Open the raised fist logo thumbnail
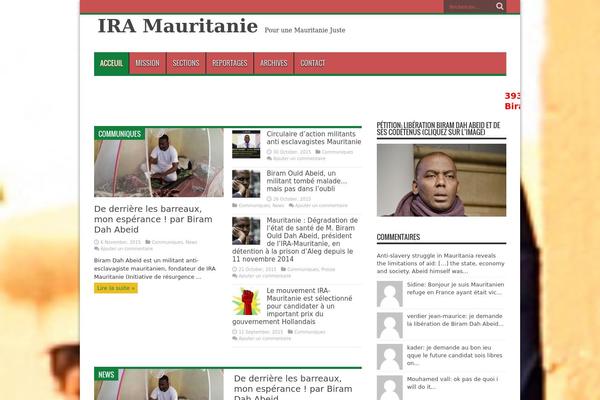This screenshot has height=400, width=600. 246,301
